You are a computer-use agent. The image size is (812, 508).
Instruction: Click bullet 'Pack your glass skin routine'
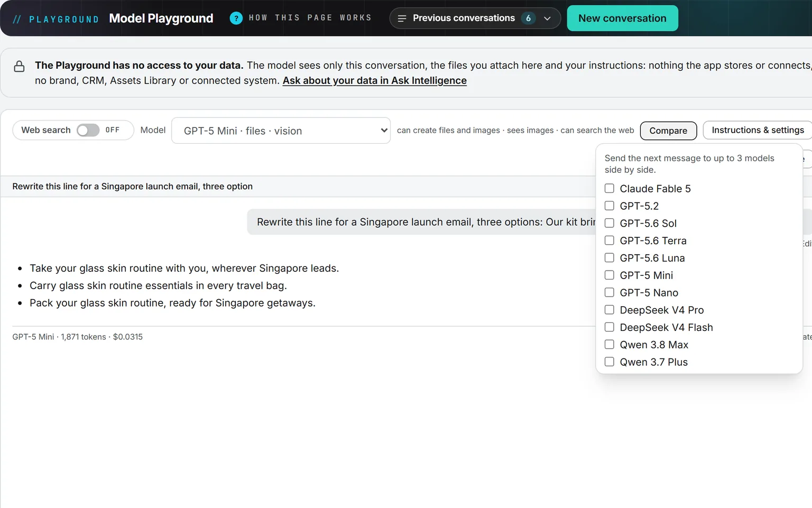tap(172, 303)
